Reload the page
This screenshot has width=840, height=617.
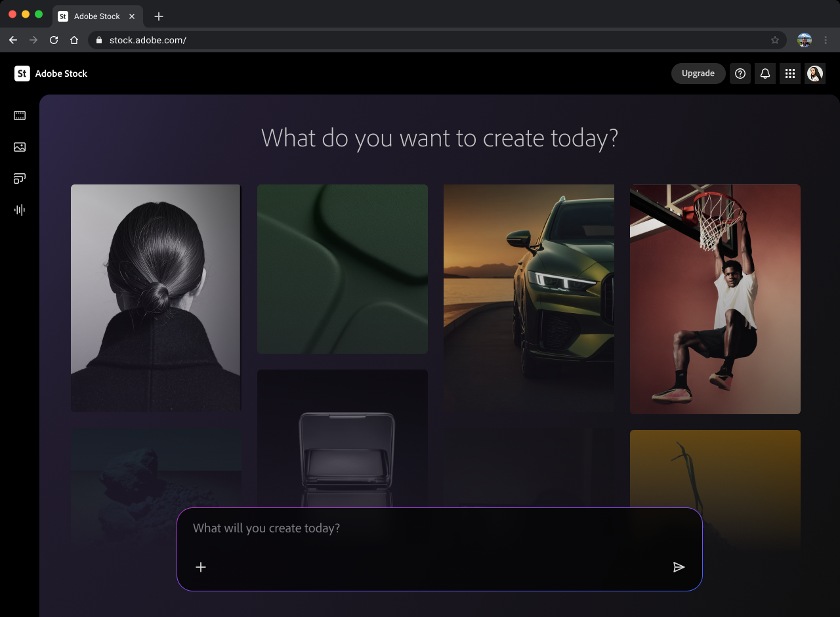tap(54, 40)
